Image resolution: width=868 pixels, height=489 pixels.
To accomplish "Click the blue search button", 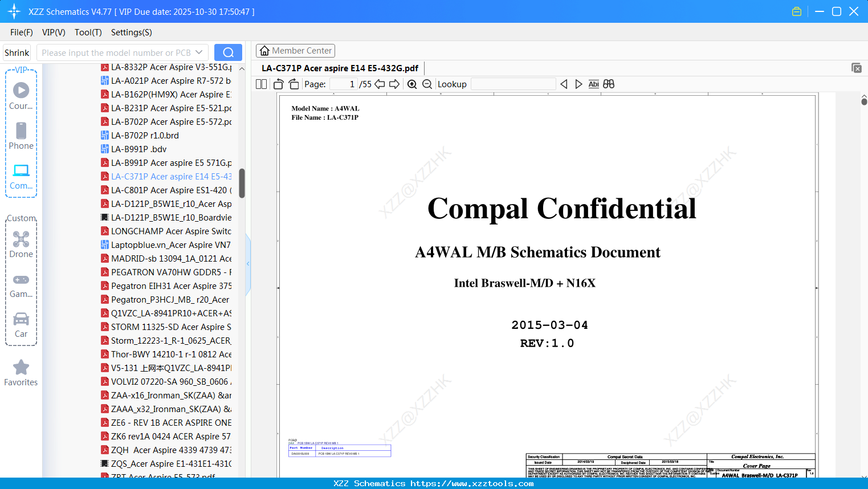I will (x=228, y=52).
